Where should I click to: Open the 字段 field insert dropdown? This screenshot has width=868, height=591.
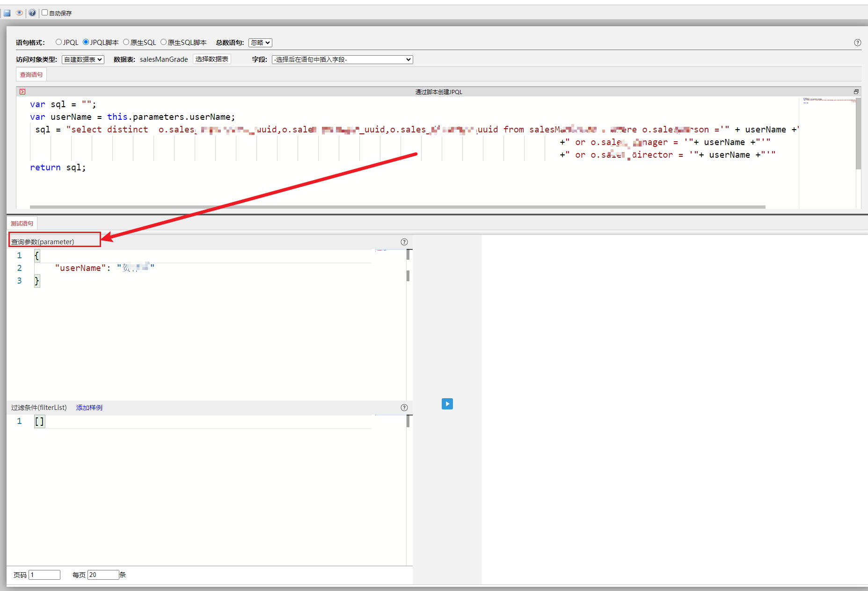(342, 59)
